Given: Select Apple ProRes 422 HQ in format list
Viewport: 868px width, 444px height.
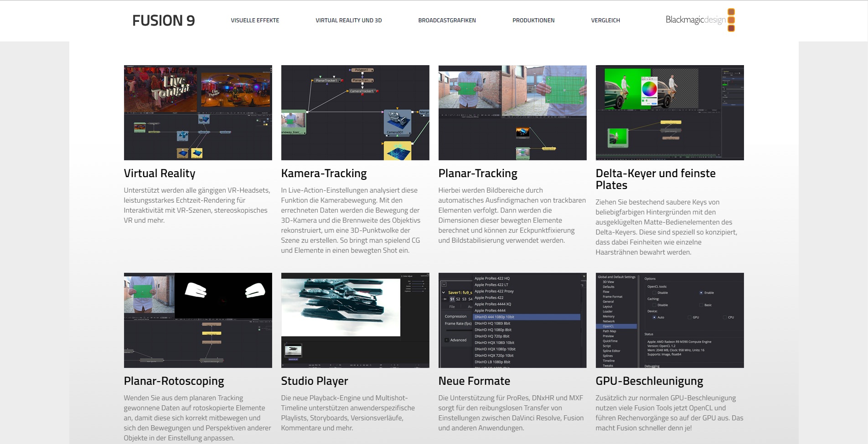Looking at the screenshot, I should 492,278.
